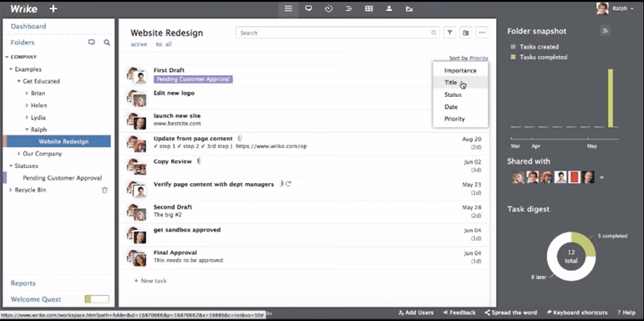Open the Final Approval task
This screenshot has height=321, width=644.
coord(175,252)
